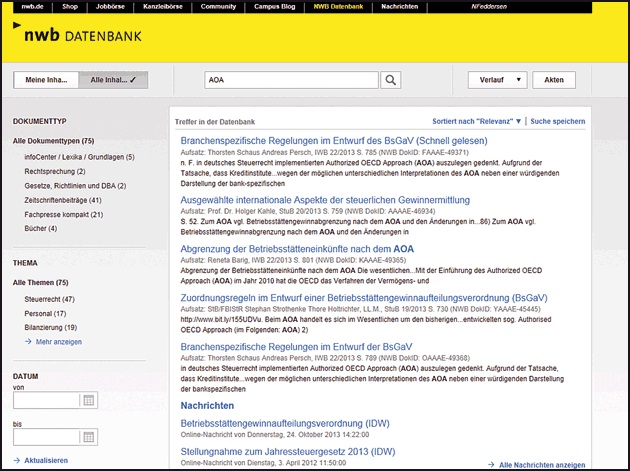This screenshot has height=471, width=630.
Task: Go to Nachrichten in top navigation
Action: pos(400,6)
